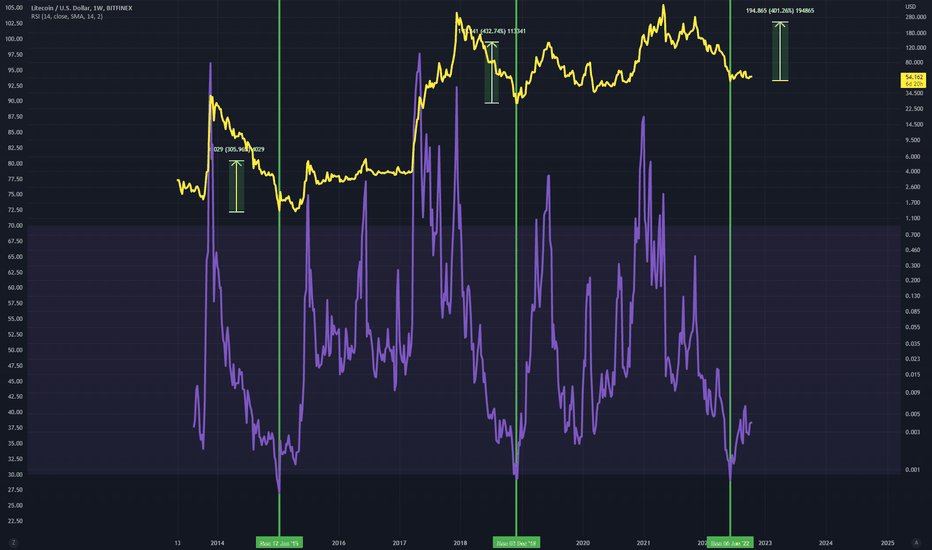Viewport: 932px width, 550px height.
Task: Click the yellow 54.162 current price label
Action: (x=913, y=80)
